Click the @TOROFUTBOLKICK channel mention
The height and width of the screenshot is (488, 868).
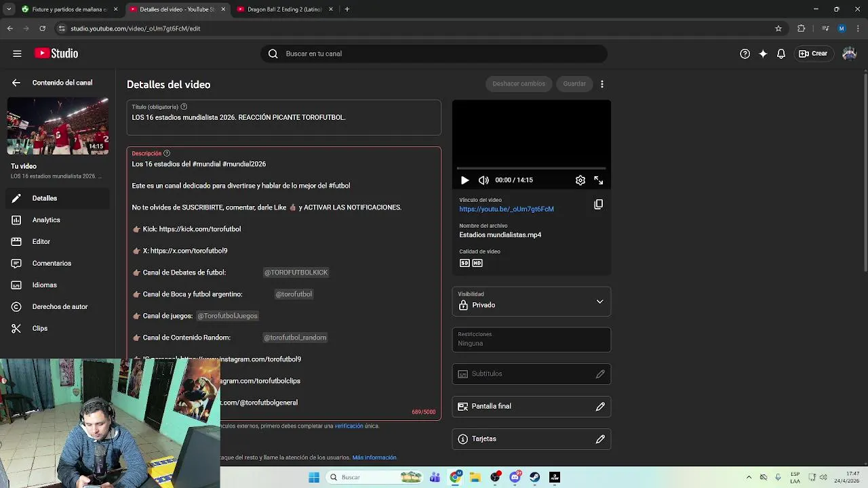click(296, 272)
